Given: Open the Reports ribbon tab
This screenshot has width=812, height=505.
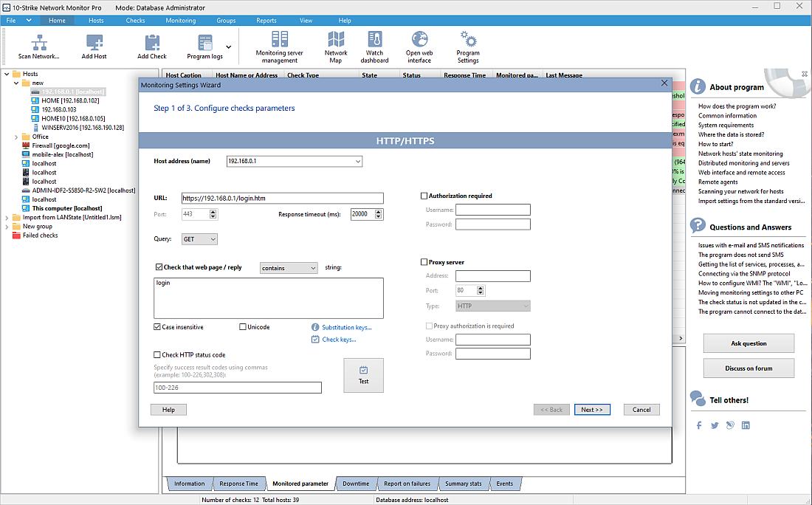Looking at the screenshot, I should click(266, 21).
